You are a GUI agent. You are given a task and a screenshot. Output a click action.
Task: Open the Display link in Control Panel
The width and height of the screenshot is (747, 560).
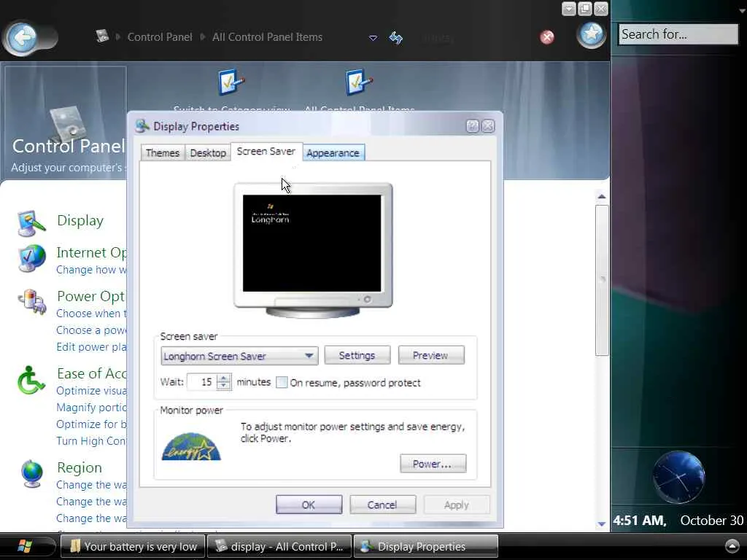(x=80, y=220)
